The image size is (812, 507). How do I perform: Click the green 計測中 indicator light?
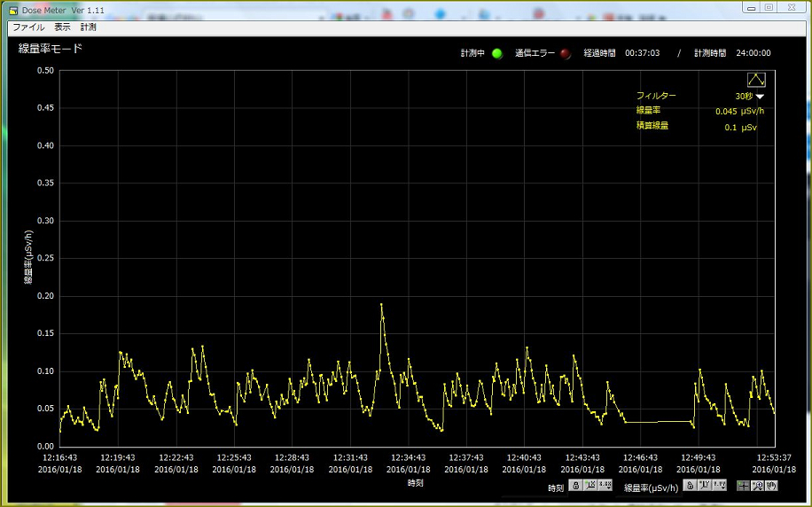pyautogui.click(x=497, y=53)
